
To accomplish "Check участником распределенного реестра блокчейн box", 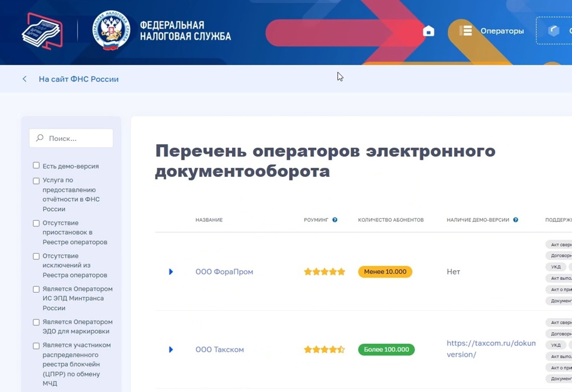I will (36, 345).
